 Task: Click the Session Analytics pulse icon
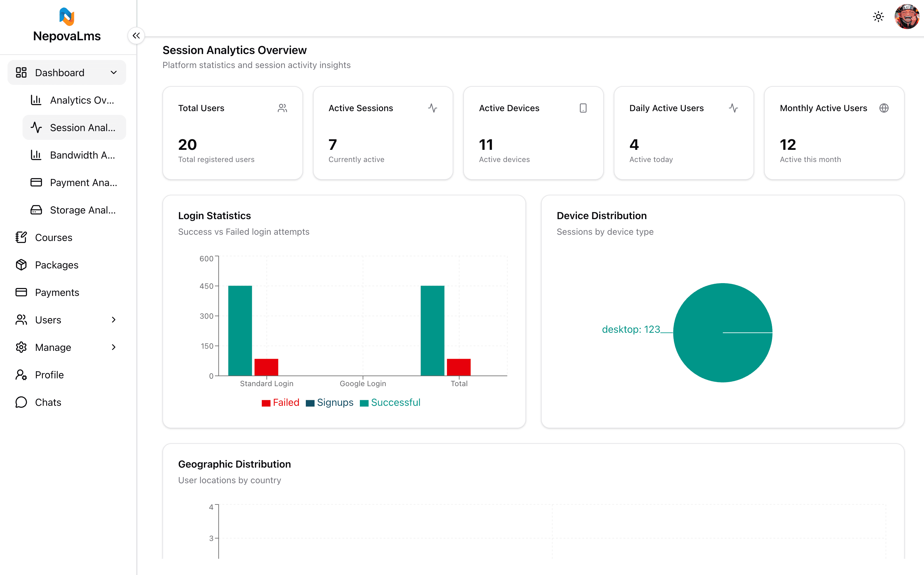(36, 127)
